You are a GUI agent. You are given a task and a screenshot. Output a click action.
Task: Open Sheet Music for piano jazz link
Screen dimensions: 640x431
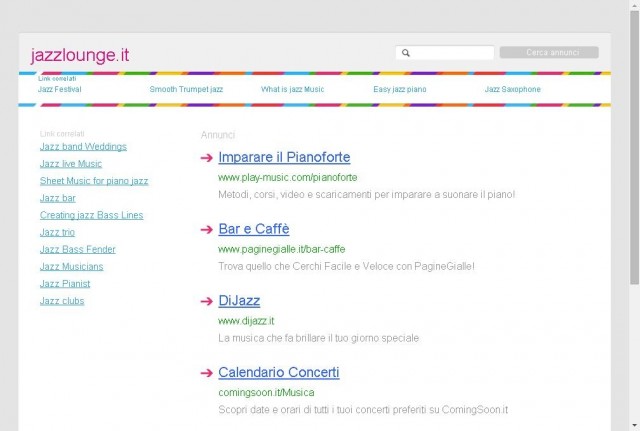point(94,181)
